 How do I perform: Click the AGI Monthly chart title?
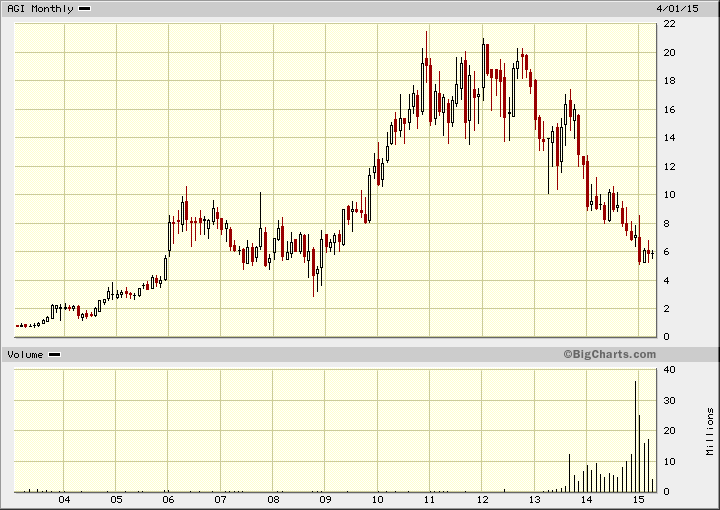pyautogui.click(x=40, y=9)
